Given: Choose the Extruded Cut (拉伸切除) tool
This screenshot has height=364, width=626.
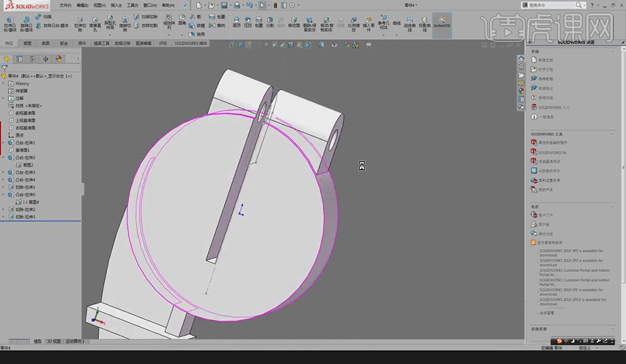Looking at the screenshot, I should [x=79, y=22].
